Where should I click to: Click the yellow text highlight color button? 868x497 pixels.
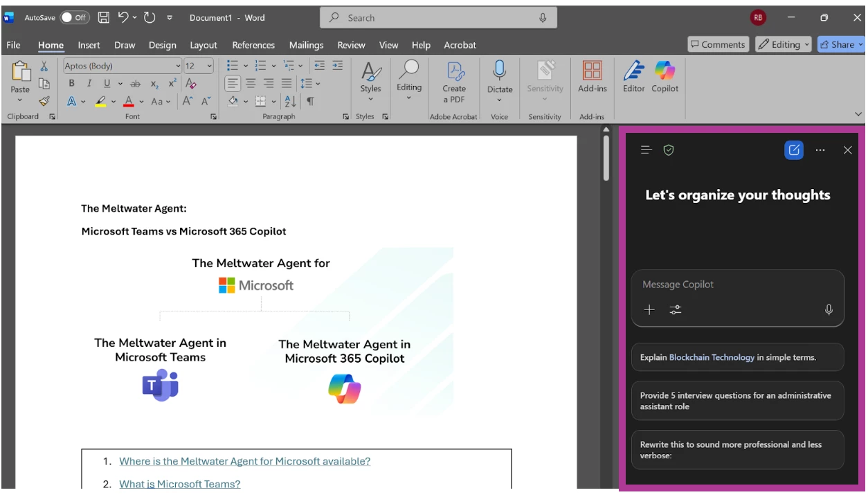pos(101,101)
